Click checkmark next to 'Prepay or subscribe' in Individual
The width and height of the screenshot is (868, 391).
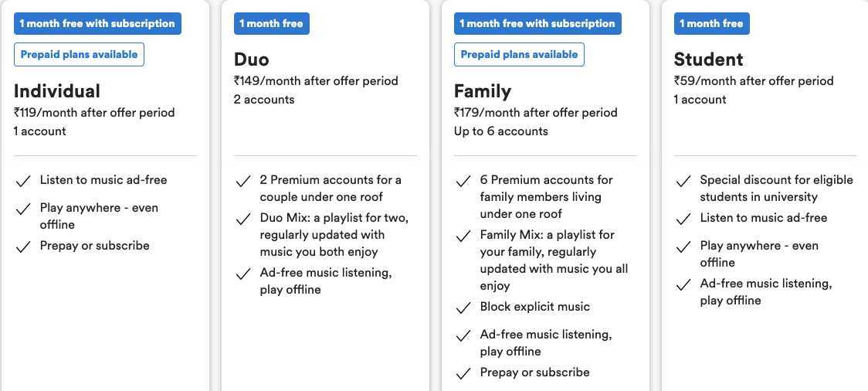click(22, 247)
